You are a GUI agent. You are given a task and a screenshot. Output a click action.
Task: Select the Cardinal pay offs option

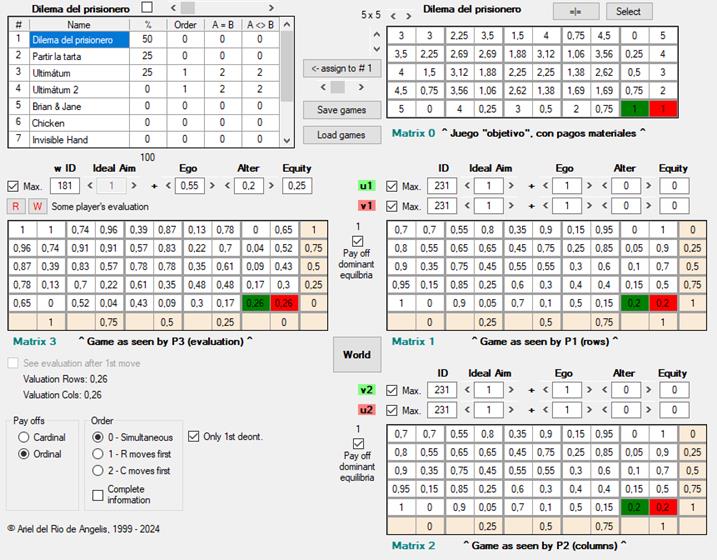(x=22, y=437)
